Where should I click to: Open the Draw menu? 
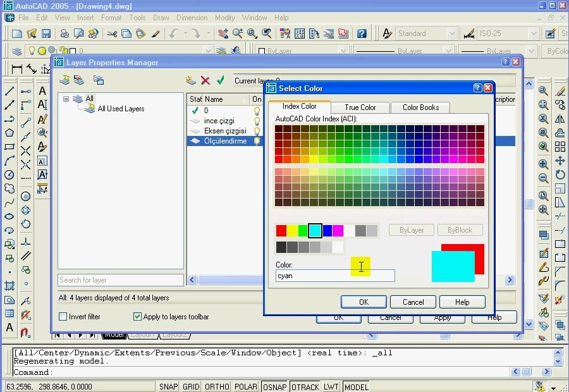point(161,18)
